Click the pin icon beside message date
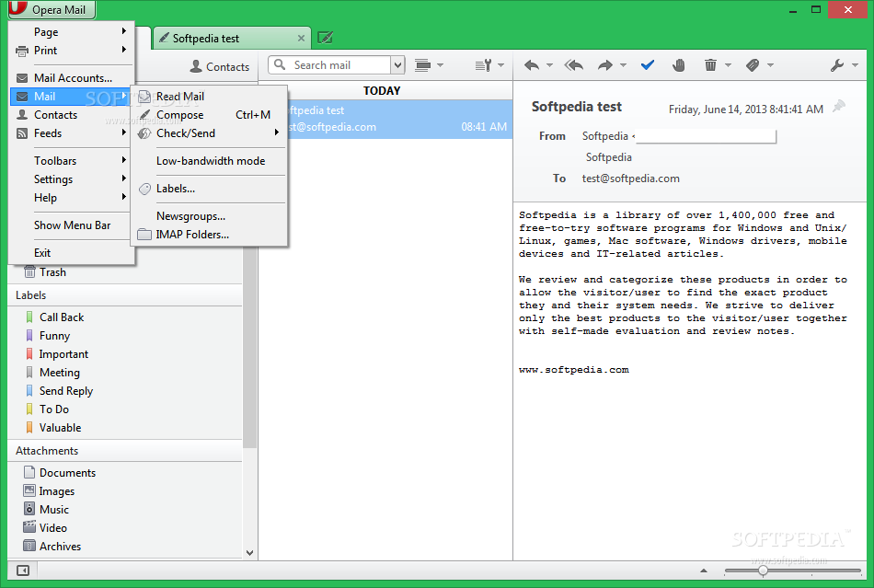Image resolution: width=874 pixels, height=588 pixels. point(838,106)
